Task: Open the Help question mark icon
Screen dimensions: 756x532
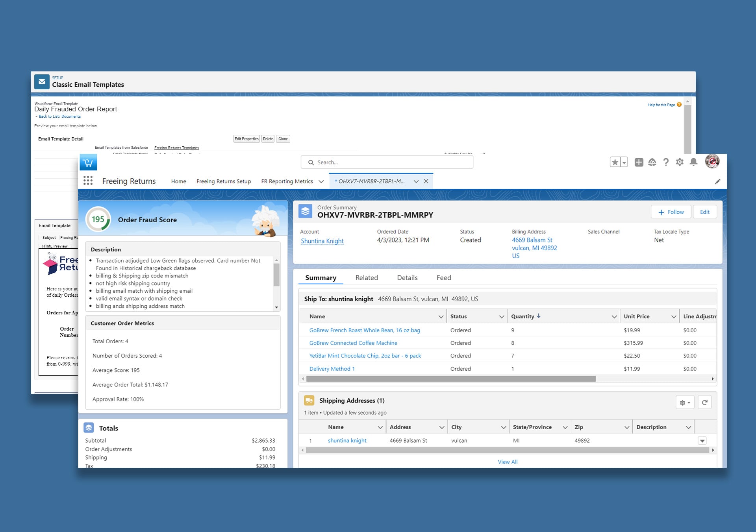Action: tap(666, 162)
